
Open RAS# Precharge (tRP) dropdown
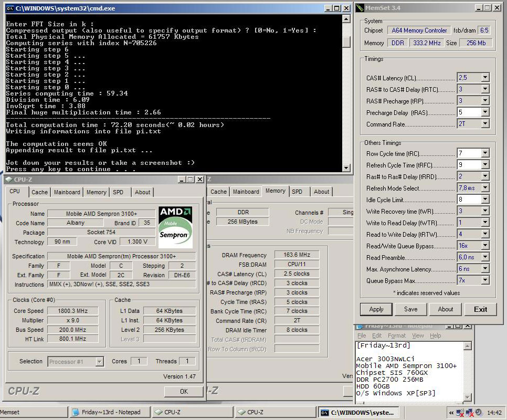(485, 101)
